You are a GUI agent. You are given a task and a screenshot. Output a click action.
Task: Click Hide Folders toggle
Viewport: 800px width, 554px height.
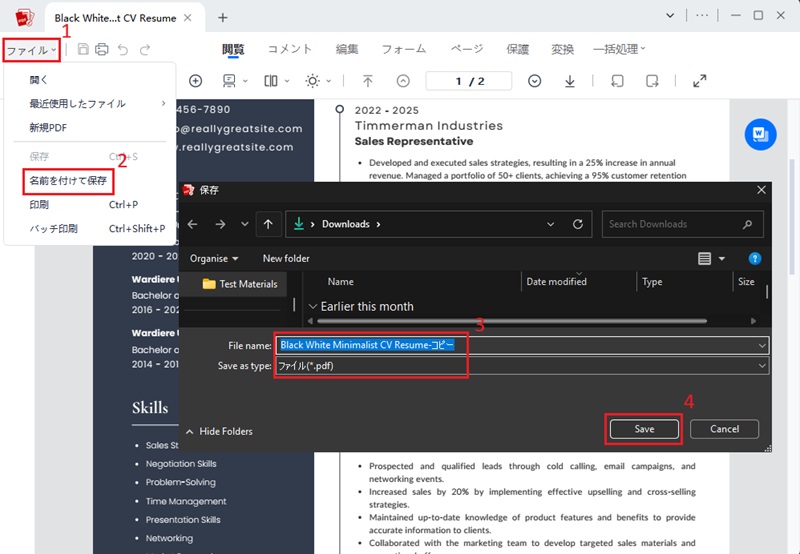(219, 432)
